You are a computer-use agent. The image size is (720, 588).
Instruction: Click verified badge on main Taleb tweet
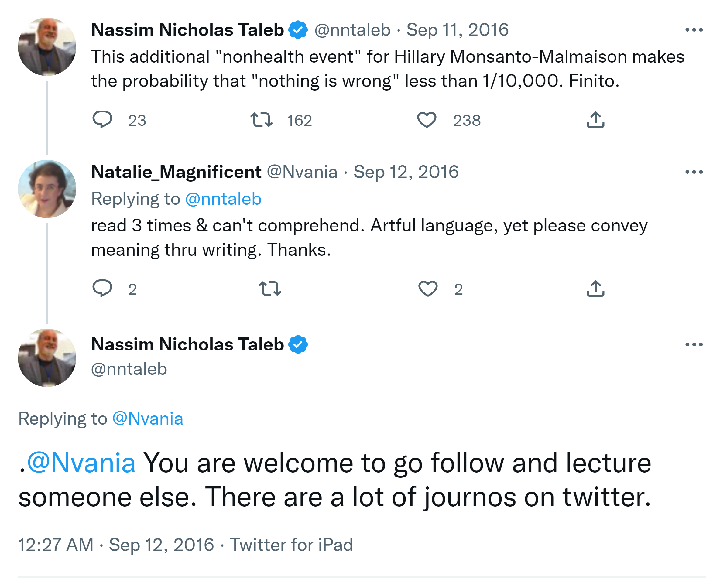tap(298, 344)
